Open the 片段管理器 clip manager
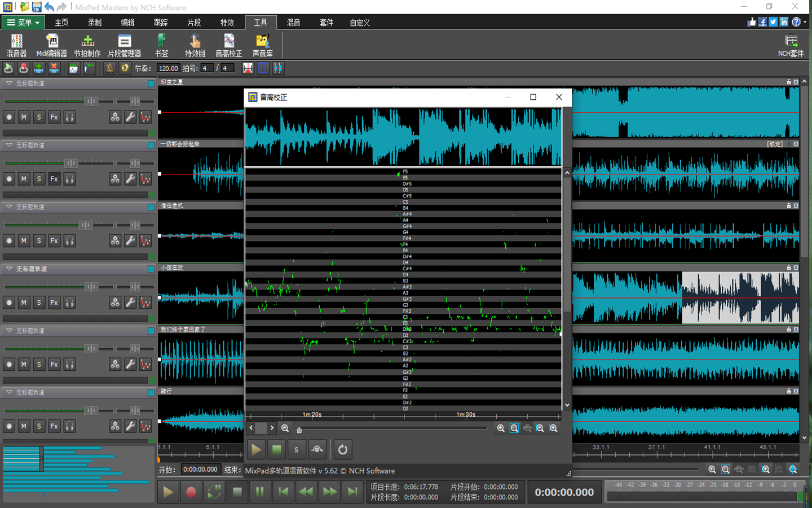The image size is (812, 508). click(125, 45)
